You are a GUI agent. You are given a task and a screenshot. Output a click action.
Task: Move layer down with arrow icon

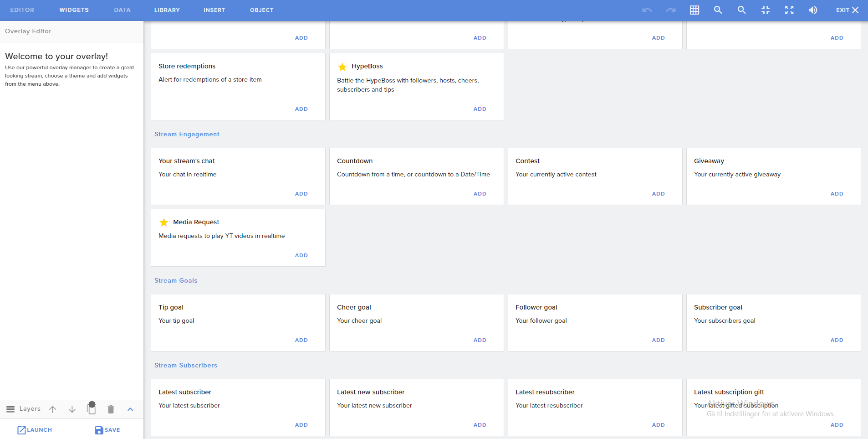pyautogui.click(x=72, y=409)
